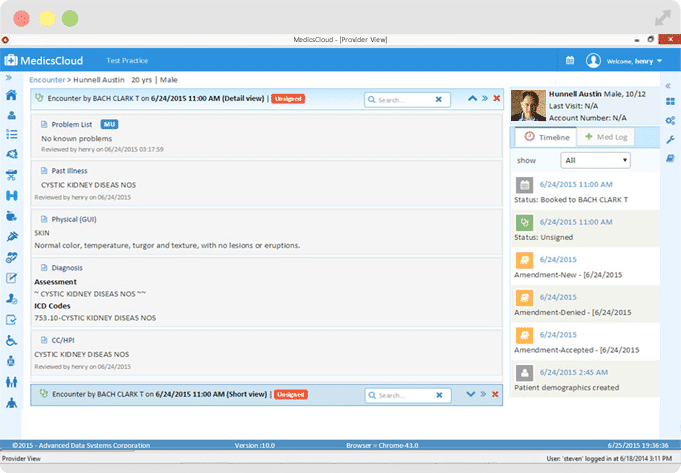Click the 753.10-CYSTIC KIDNEY DISEAS NOS code
Screen dimensions: 681x473
95,318
